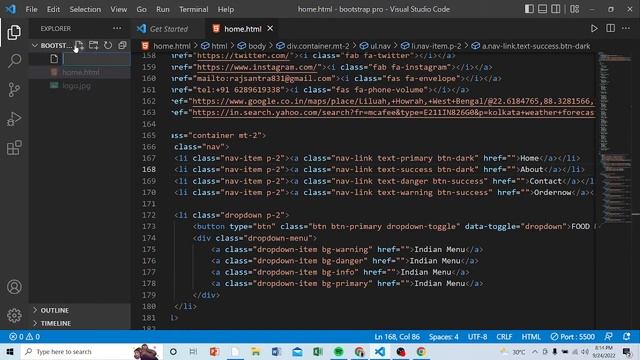Select the home.html editor tab

click(242, 29)
